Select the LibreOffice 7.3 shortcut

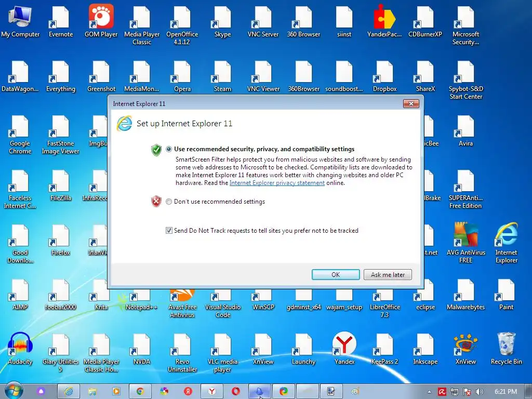click(384, 303)
